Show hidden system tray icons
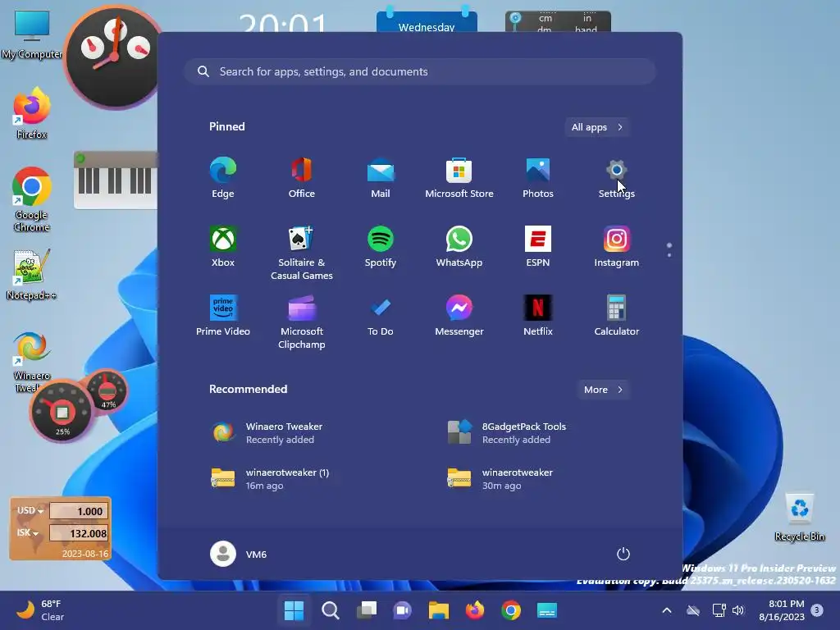 [x=666, y=610]
